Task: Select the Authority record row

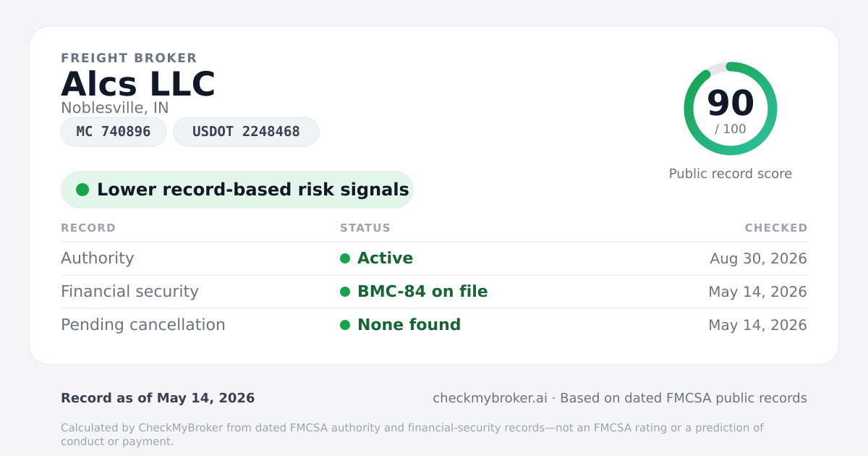Action: click(x=434, y=258)
